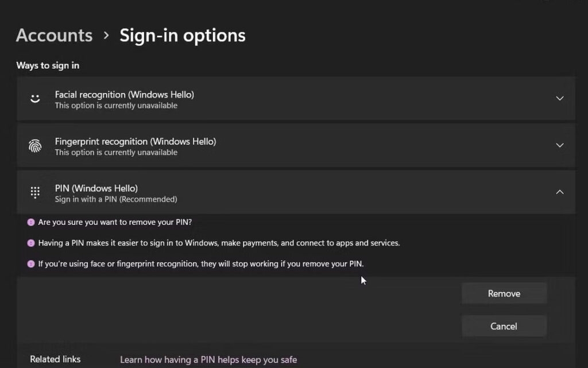
Task: Click the Related links label
Action: (55, 359)
